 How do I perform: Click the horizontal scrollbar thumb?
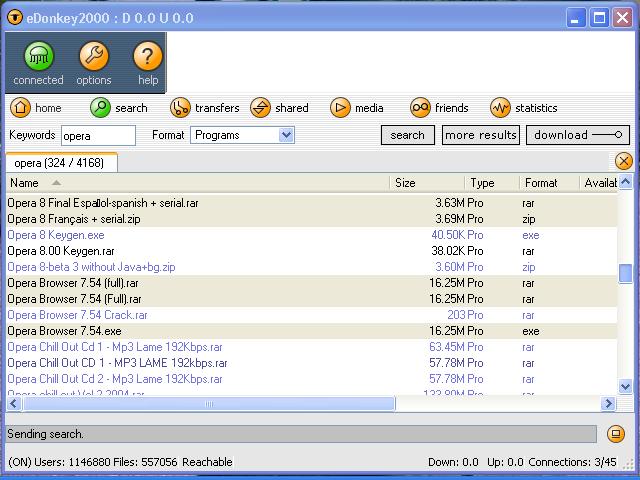coord(209,404)
